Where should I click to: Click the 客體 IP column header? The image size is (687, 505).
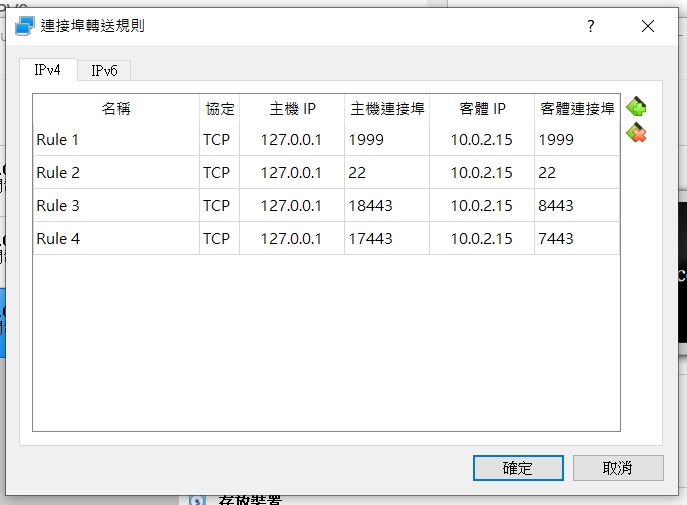482,109
